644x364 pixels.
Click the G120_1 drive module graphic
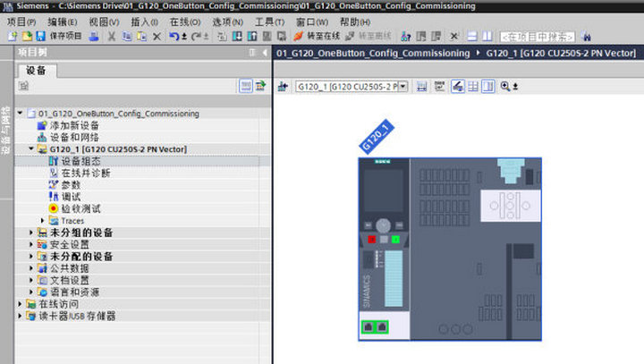point(450,249)
